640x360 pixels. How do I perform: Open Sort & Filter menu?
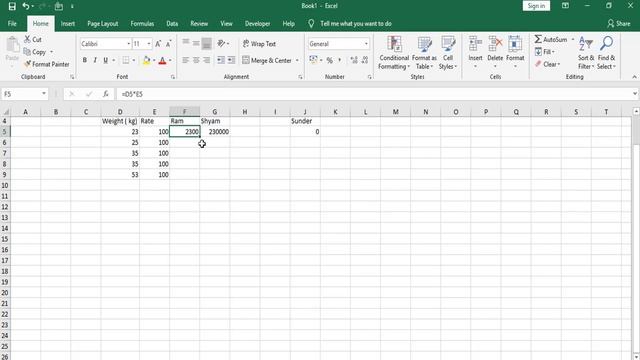click(586, 53)
